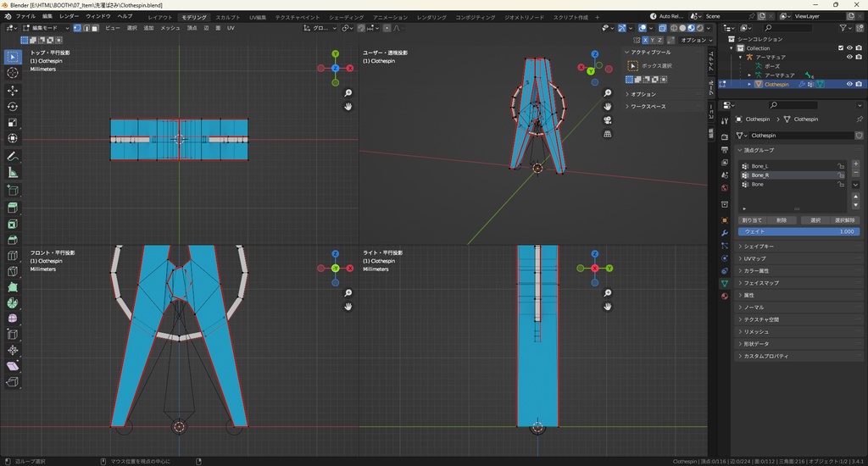This screenshot has width=868, height=466.
Task: Select the Measure tool
Action: [13, 173]
